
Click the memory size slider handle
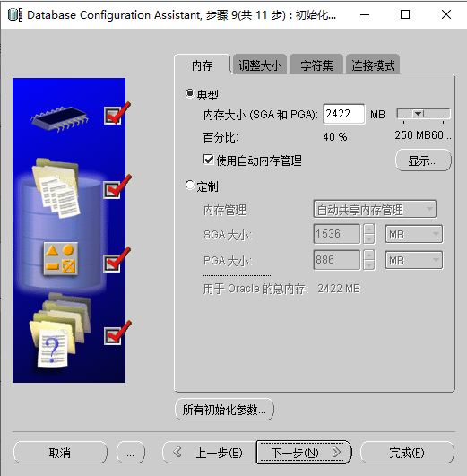click(x=418, y=114)
